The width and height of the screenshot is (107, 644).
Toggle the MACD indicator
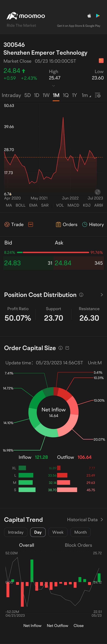coord(73,205)
